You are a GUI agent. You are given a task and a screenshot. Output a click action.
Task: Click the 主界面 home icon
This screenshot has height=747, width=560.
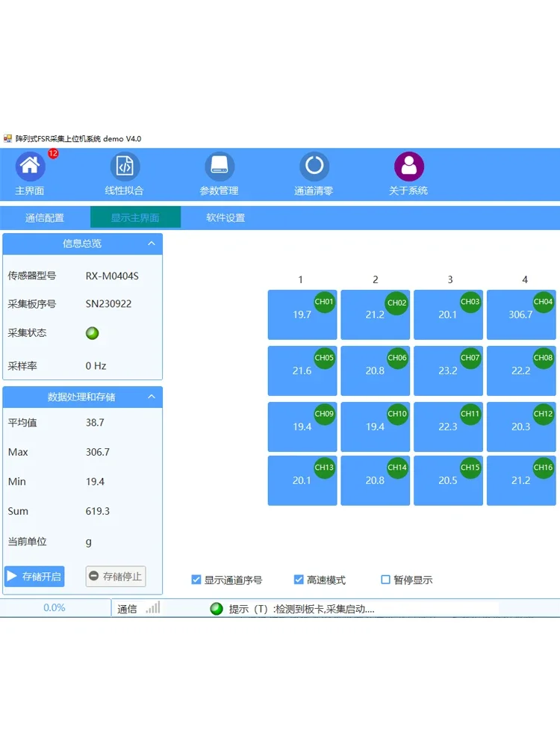click(x=31, y=167)
